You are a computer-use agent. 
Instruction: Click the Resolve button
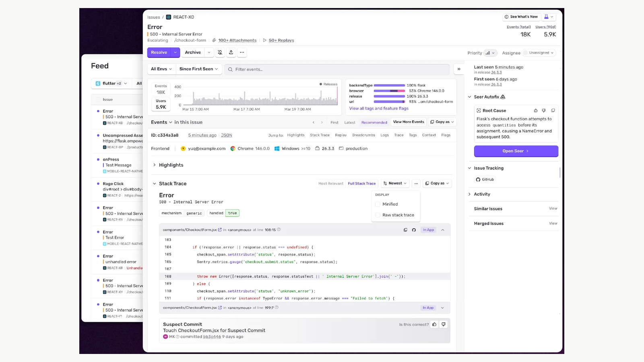(x=159, y=52)
